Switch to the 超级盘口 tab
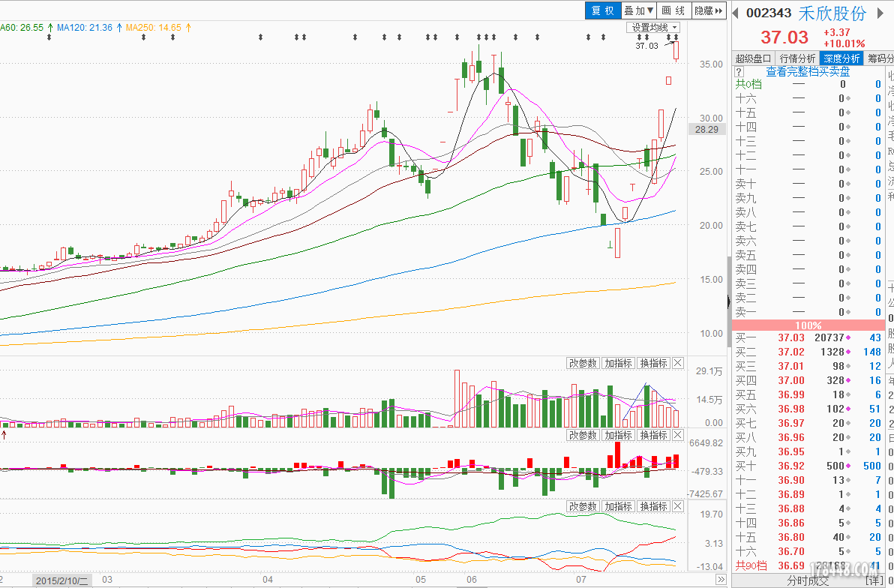 [753, 58]
